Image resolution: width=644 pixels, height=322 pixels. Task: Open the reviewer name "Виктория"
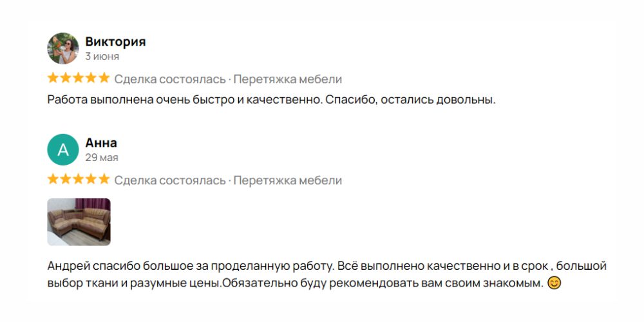[x=115, y=42]
